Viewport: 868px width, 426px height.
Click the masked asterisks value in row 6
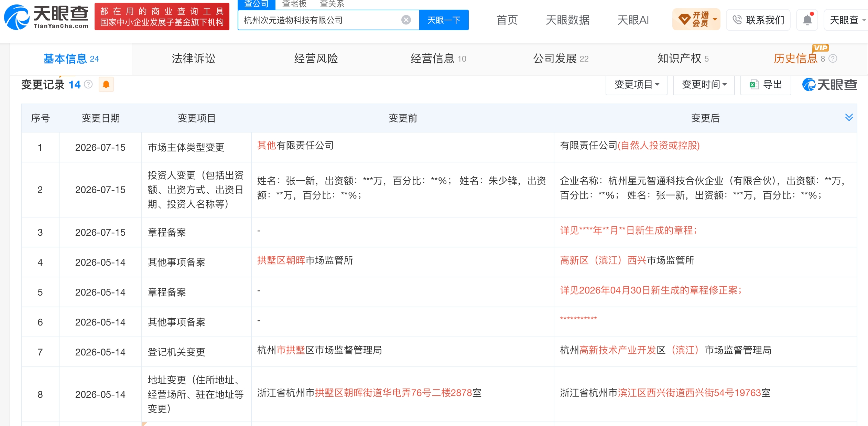[x=578, y=319]
